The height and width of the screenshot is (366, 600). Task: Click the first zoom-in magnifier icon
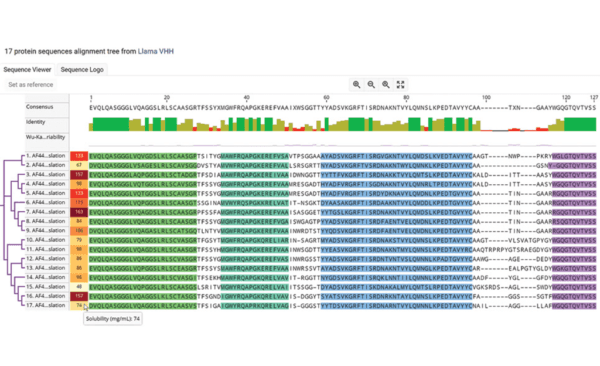point(356,85)
